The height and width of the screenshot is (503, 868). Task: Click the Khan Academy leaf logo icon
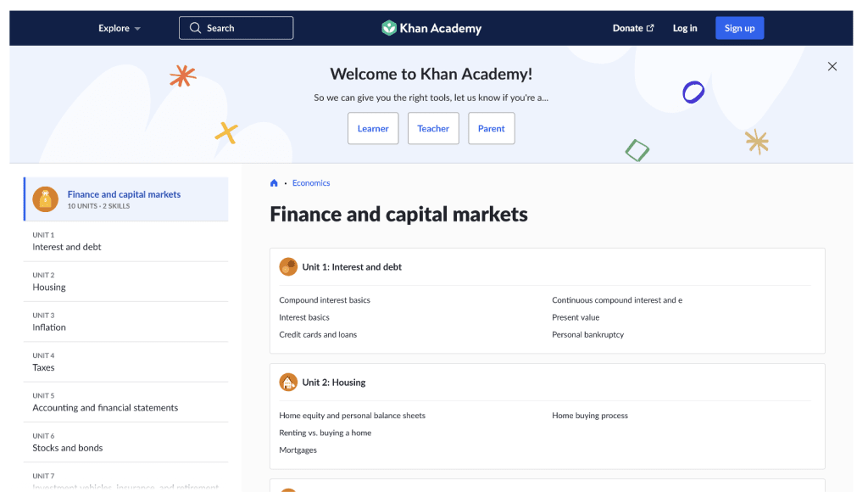[x=389, y=28]
